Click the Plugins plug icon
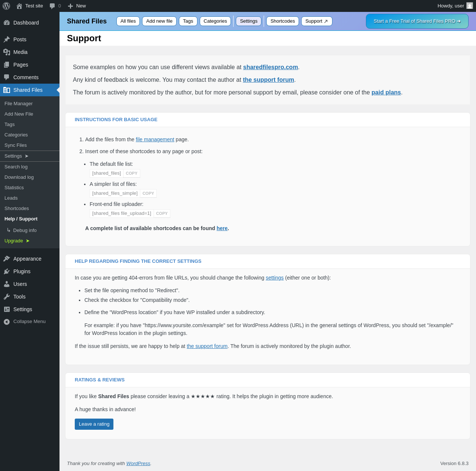Screen dimensions: 476x471 7,271
